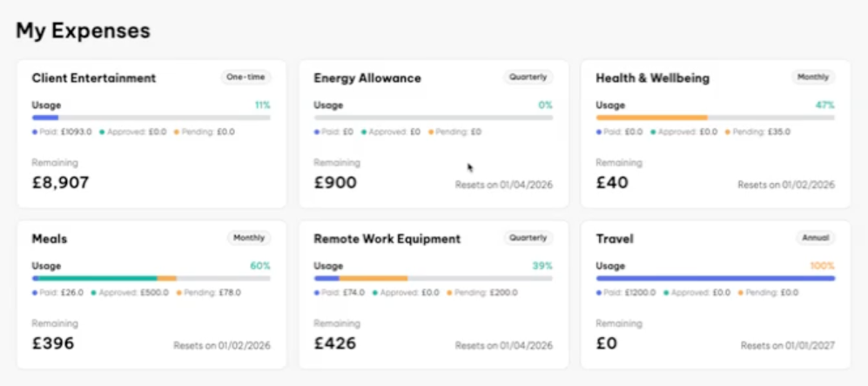Click the blue Paid dot in Travel legend

(598, 293)
